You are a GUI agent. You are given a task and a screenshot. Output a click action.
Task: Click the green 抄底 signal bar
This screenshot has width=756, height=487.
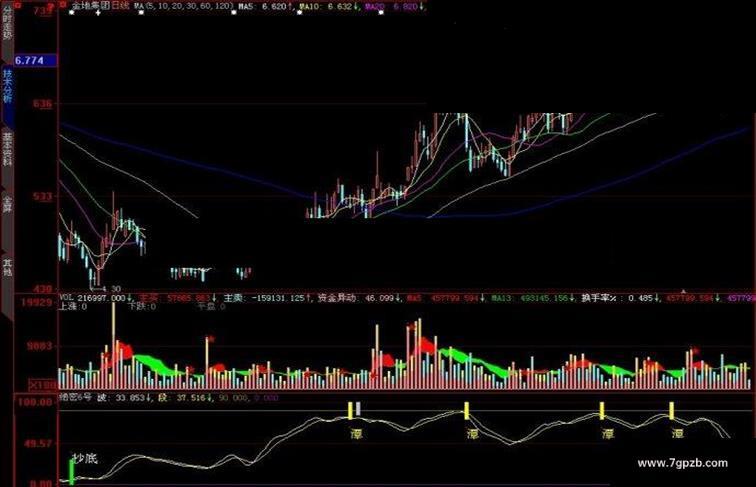[72, 472]
